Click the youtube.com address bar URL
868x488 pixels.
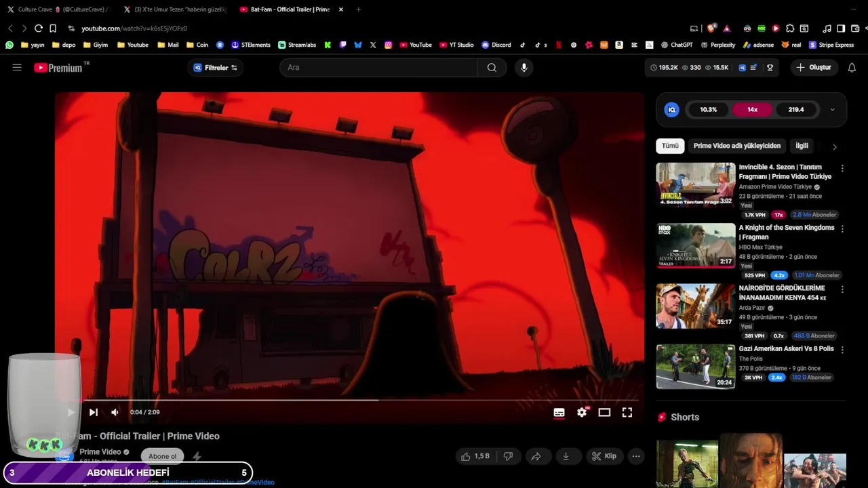point(134,28)
